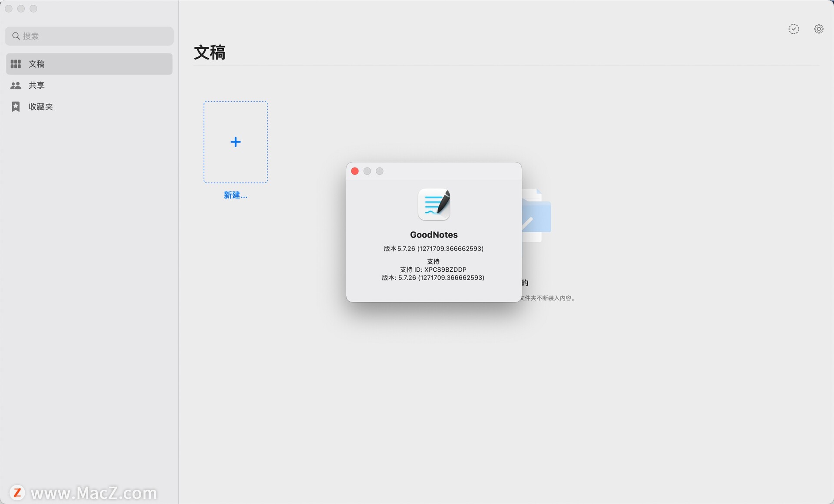
Task: Click the GoodNotes app icon
Action: (434, 204)
